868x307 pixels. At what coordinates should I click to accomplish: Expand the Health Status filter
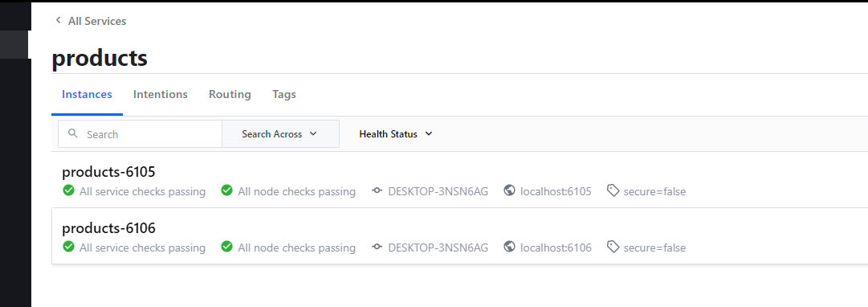[395, 134]
